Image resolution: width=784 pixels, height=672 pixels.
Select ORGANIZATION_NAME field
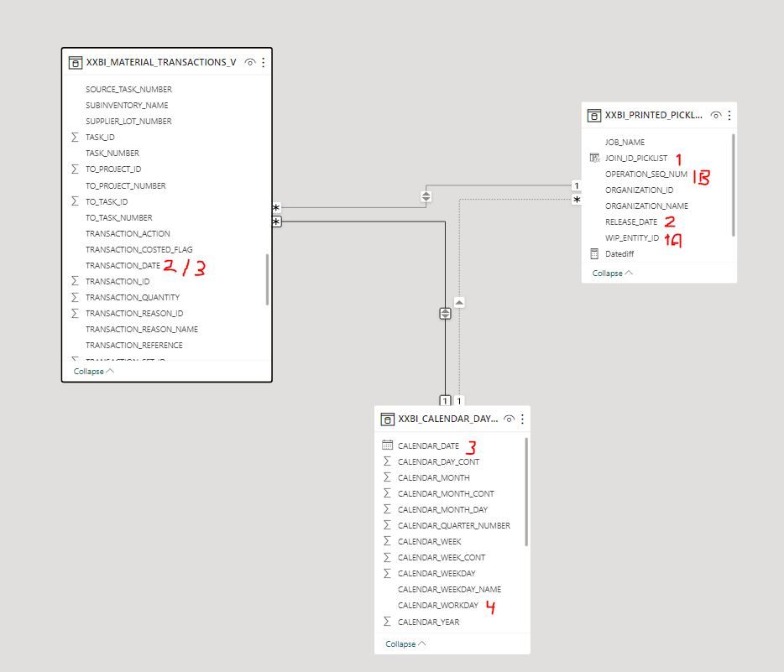[646, 206]
